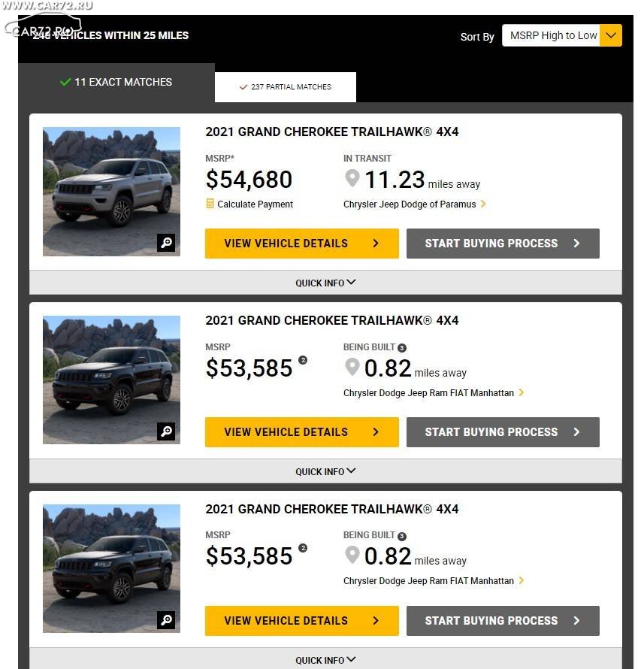Open footnote 3 icon beside second listing's Being Built
The height and width of the screenshot is (669, 644).
click(x=402, y=348)
